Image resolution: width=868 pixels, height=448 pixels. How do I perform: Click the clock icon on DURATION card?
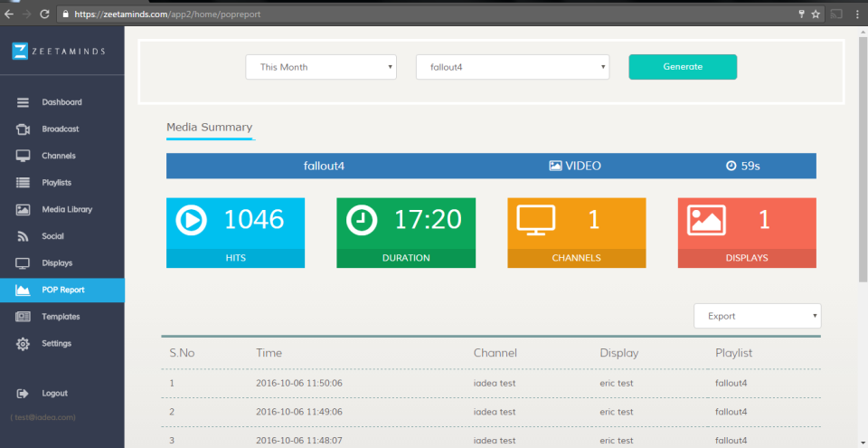(x=362, y=220)
